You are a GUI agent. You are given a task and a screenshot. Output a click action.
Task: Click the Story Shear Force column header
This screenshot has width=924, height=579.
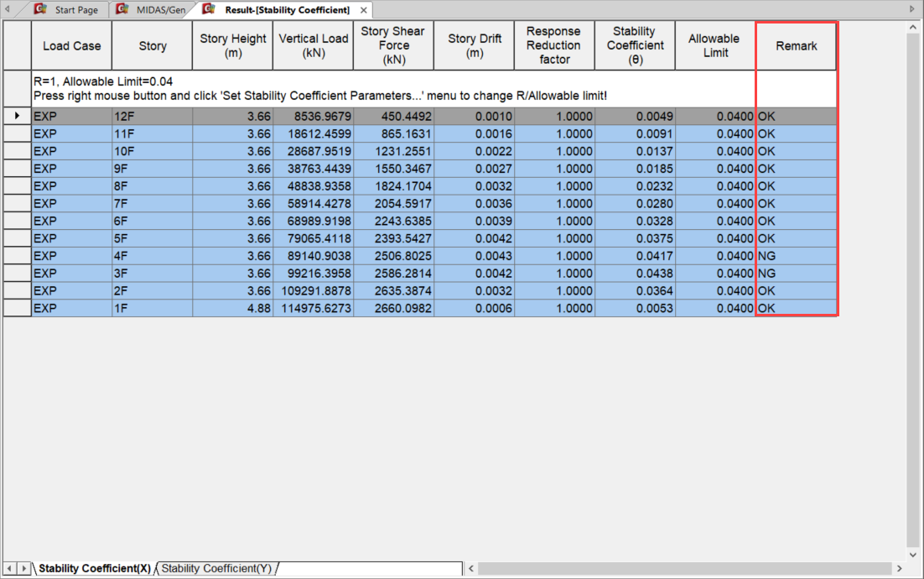pyautogui.click(x=393, y=46)
